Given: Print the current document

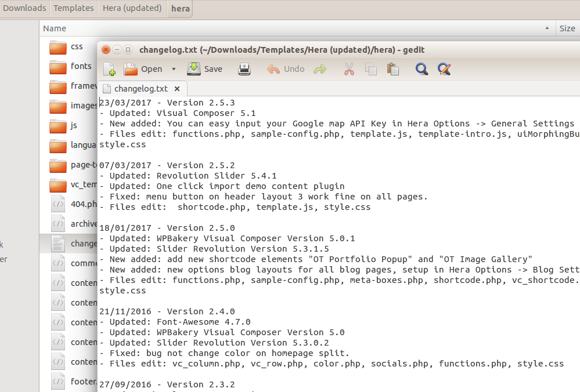Looking at the screenshot, I should point(244,69).
